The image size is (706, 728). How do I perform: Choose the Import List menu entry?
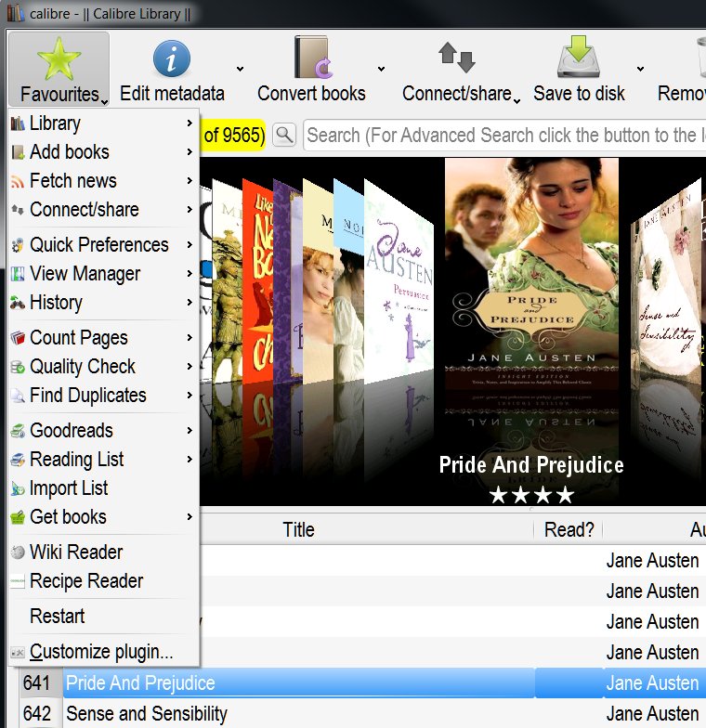point(104,488)
